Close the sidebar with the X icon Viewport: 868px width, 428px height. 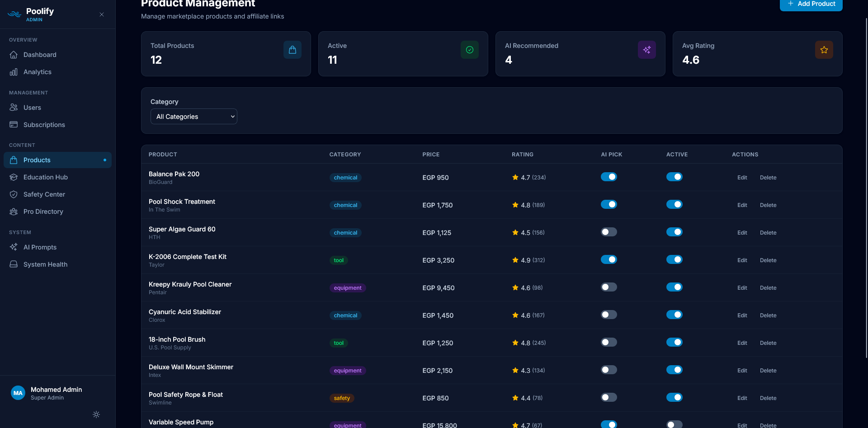(102, 14)
